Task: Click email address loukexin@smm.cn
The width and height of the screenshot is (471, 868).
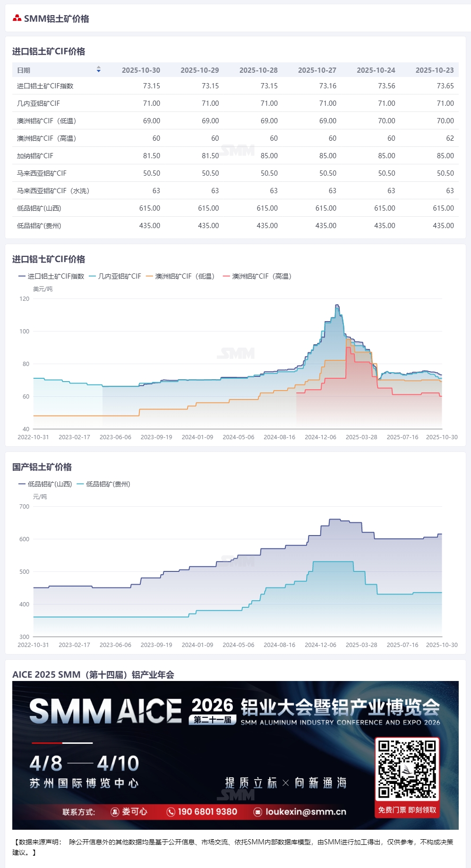Action: (306, 812)
